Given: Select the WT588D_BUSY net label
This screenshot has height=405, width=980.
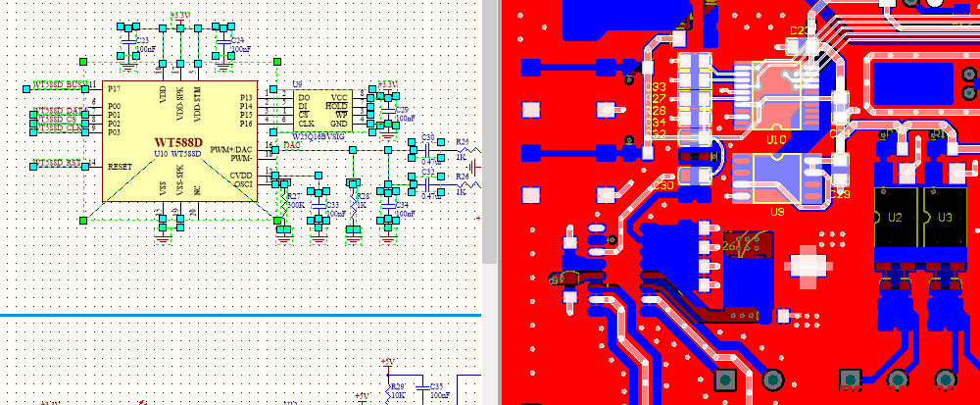Looking at the screenshot, I should [60, 83].
